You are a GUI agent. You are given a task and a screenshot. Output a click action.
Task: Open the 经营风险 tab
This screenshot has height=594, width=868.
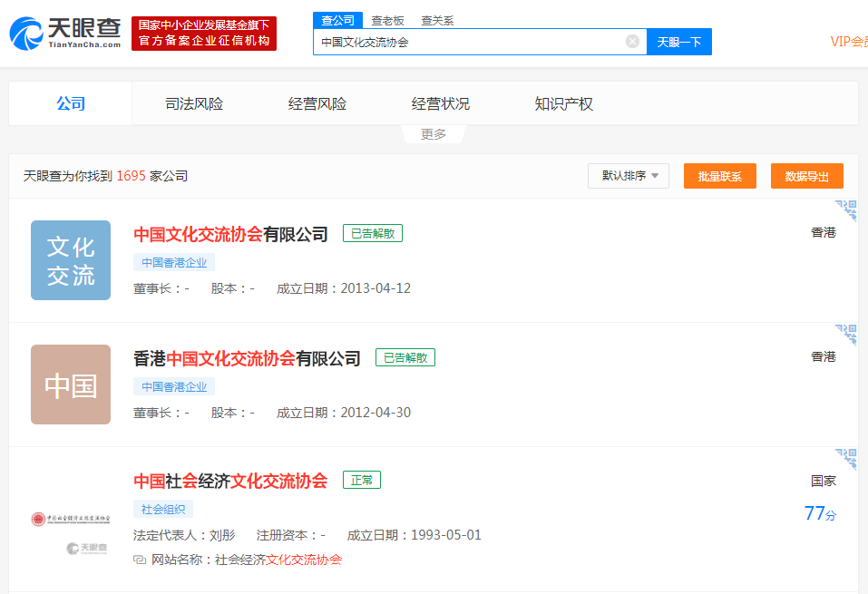(x=317, y=103)
